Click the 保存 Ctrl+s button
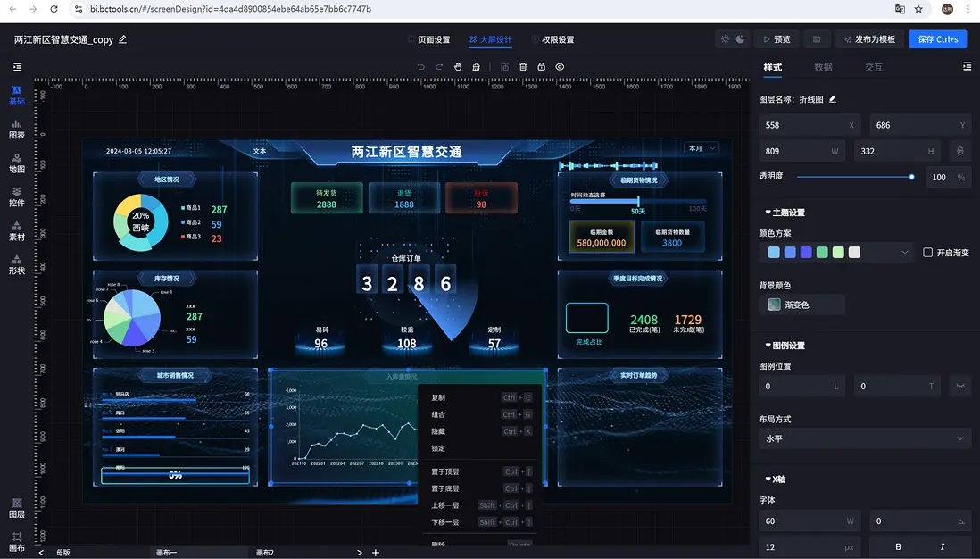The width and height of the screenshot is (980, 559). pos(937,38)
